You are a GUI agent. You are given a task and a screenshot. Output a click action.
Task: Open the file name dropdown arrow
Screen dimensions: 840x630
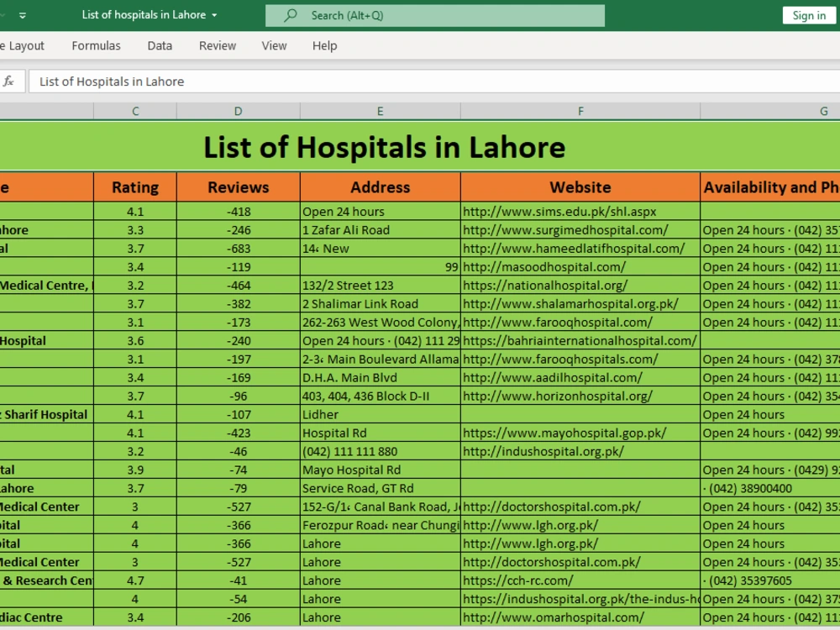point(214,15)
